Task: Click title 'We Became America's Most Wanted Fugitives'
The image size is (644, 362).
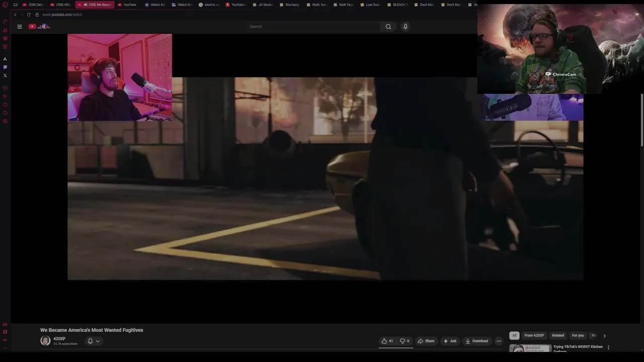Action: [x=92, y=330]
